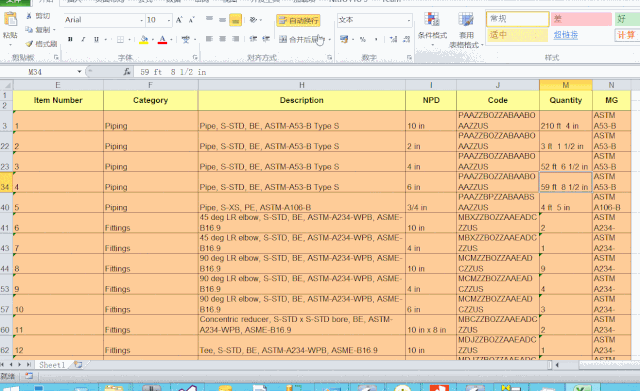Click the fx insert function icon
640x391 pixels.
[x=127, y=72]
